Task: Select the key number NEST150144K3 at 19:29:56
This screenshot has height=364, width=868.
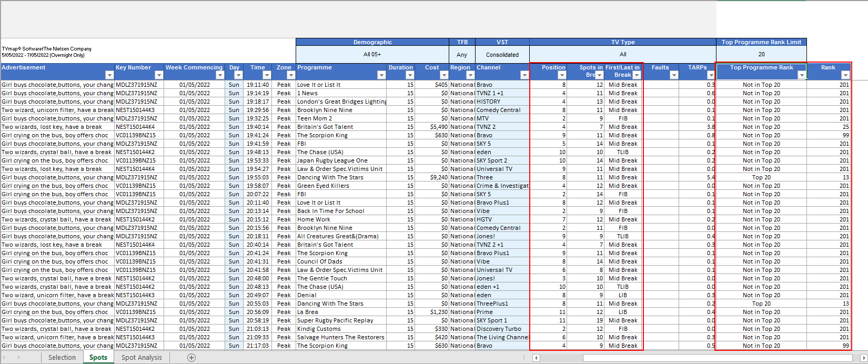Action: 139,110
